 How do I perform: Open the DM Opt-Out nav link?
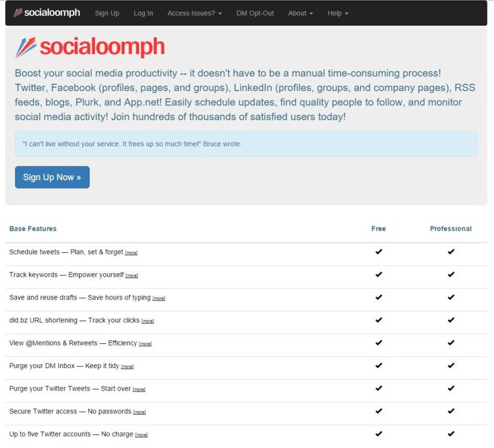255,13
